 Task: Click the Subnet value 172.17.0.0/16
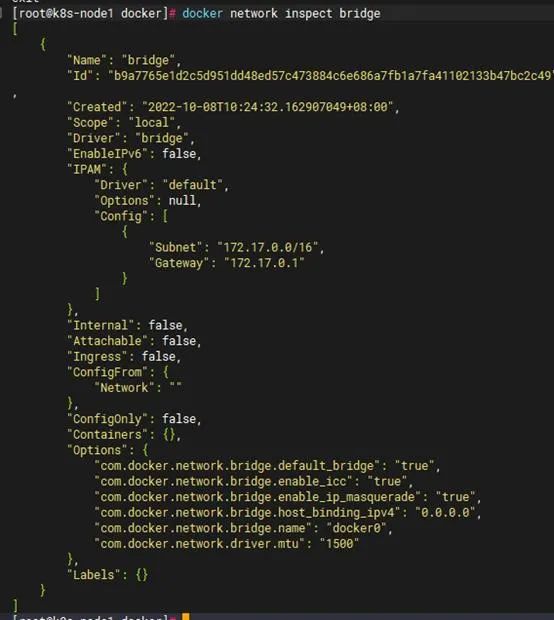pyautogui.click(x=268, y=248)
